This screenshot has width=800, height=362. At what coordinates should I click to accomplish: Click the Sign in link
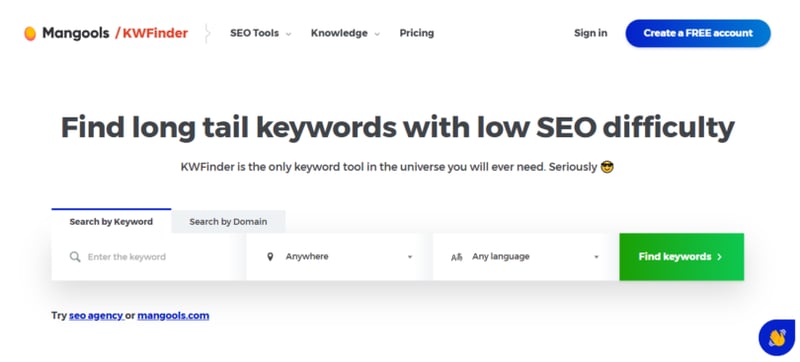click(590, 33)
